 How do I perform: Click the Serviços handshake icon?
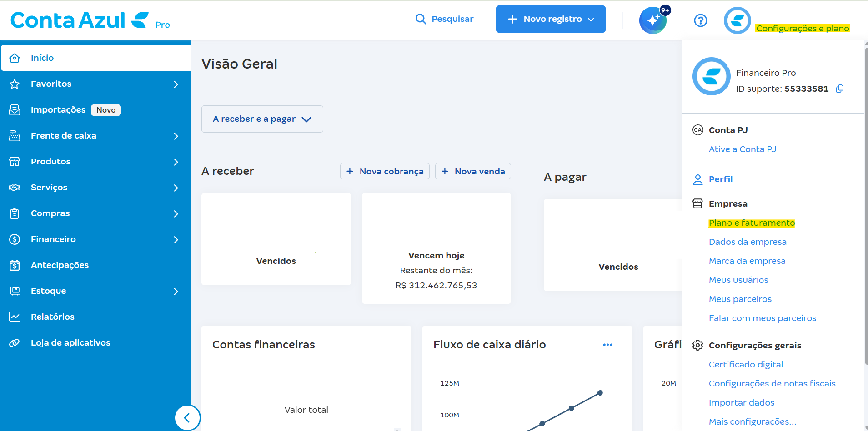[15, 188]
